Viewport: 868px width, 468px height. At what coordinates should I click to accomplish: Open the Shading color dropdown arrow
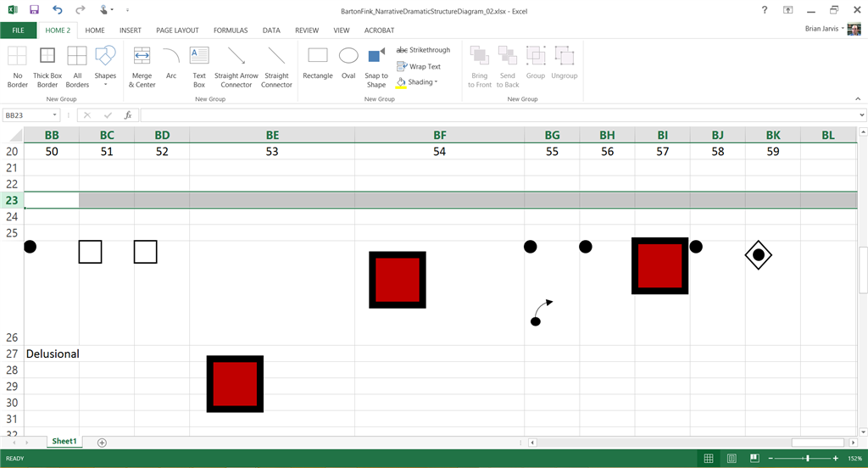coord(437,82)
